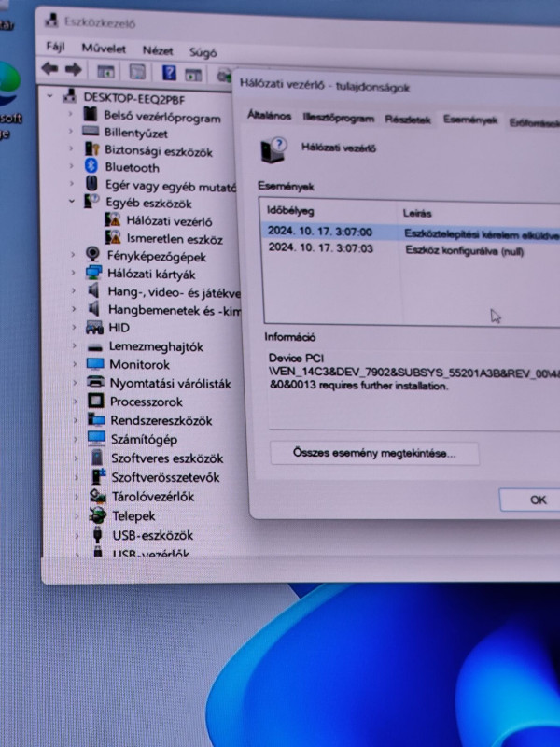Click the Processzorok chip icon
Screen dimensions: 560x747
click(x=96, y=401)
